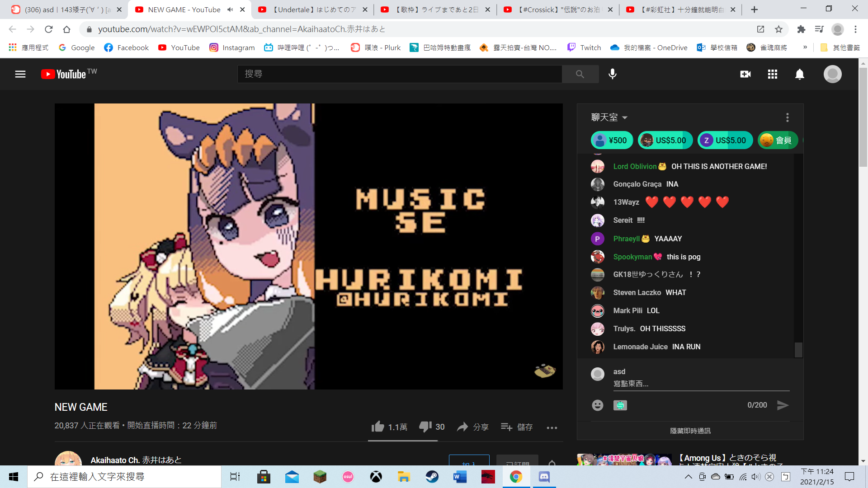Send the chat message arrow
This screenshot has height=488, width=868.
pyautogui.click(x=783, y=405)
